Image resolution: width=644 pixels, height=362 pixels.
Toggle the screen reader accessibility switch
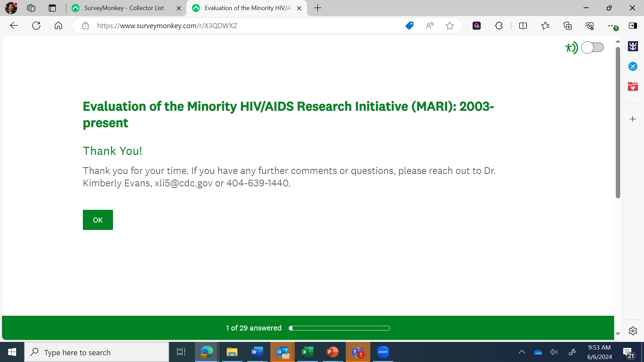592,48
